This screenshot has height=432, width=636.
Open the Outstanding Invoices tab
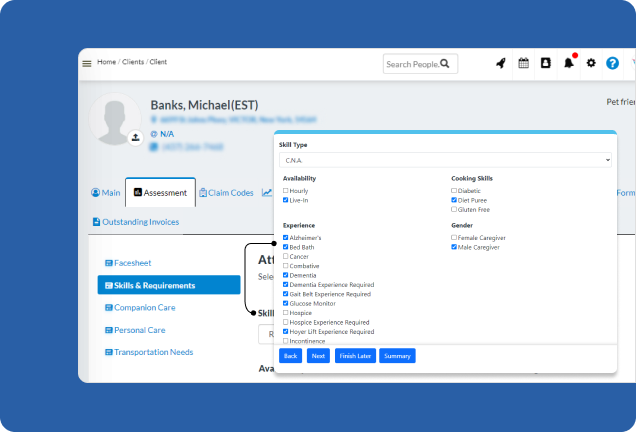[x=136, y=222]
